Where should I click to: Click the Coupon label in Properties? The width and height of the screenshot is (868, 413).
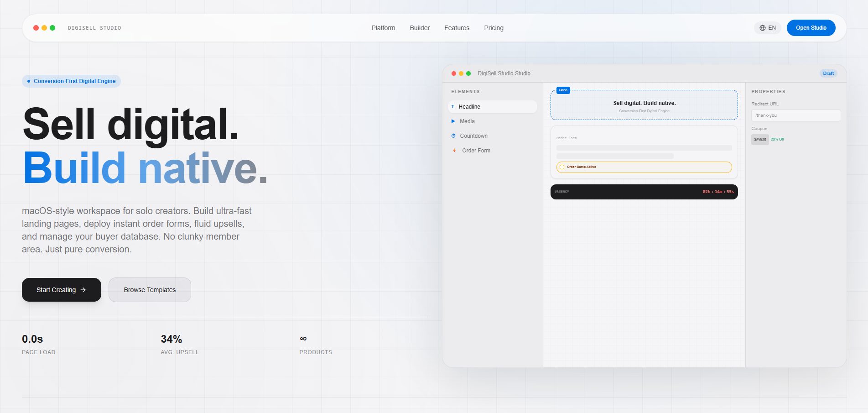pyautogui.click(x=759, y=129)
